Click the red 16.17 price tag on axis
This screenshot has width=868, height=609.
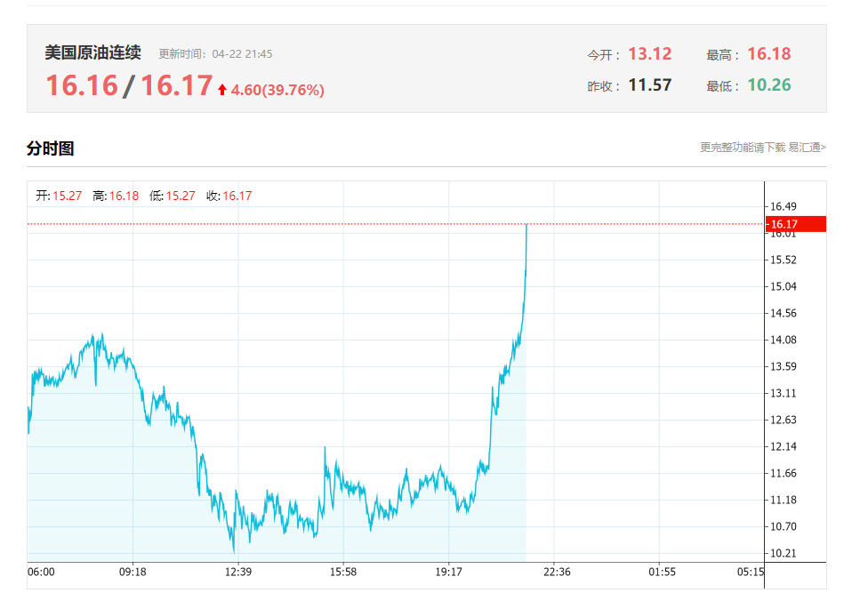click(x=795, y=224)
